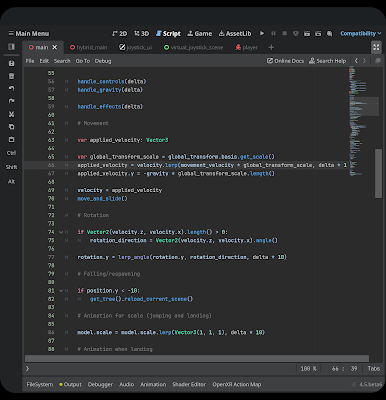Screen dimensions: 386x400
Task: Run a specific scene icon
Action: pyautogui.click(x=318, y=33)
